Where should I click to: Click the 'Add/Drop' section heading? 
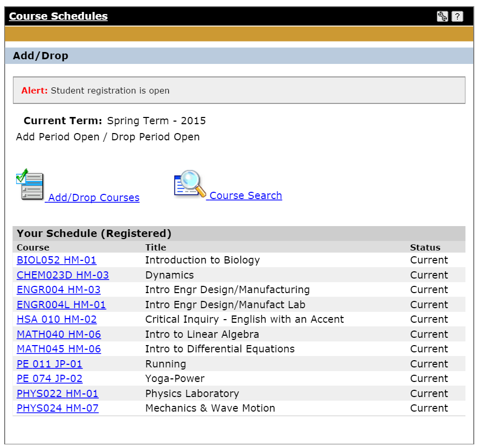tap(41, 56)
